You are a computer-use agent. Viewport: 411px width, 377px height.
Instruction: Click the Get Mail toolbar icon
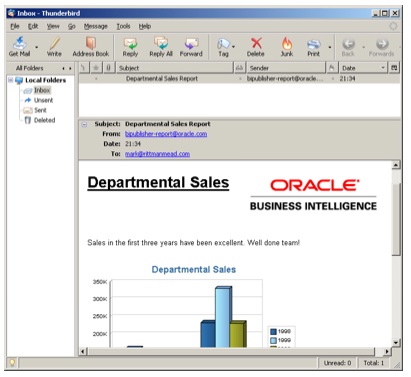(20, 47)
